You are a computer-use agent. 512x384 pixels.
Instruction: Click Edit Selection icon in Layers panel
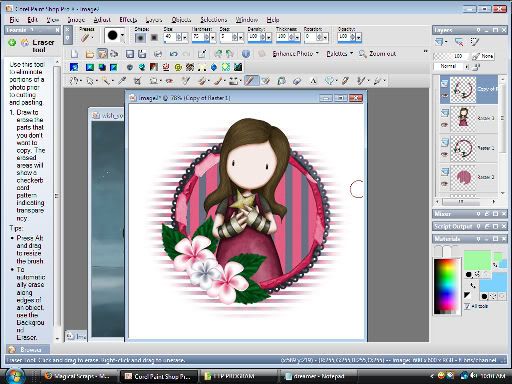474,42
